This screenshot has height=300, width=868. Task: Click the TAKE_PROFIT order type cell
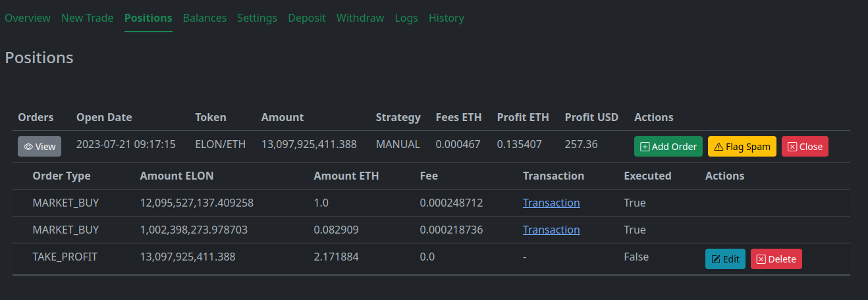tap(65, 257)
